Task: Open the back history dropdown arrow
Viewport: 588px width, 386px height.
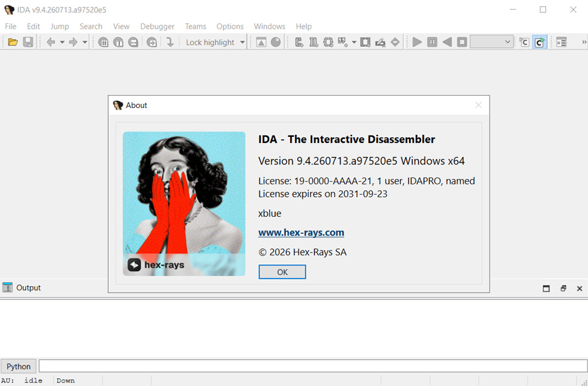Action: (x=63, y=42)
